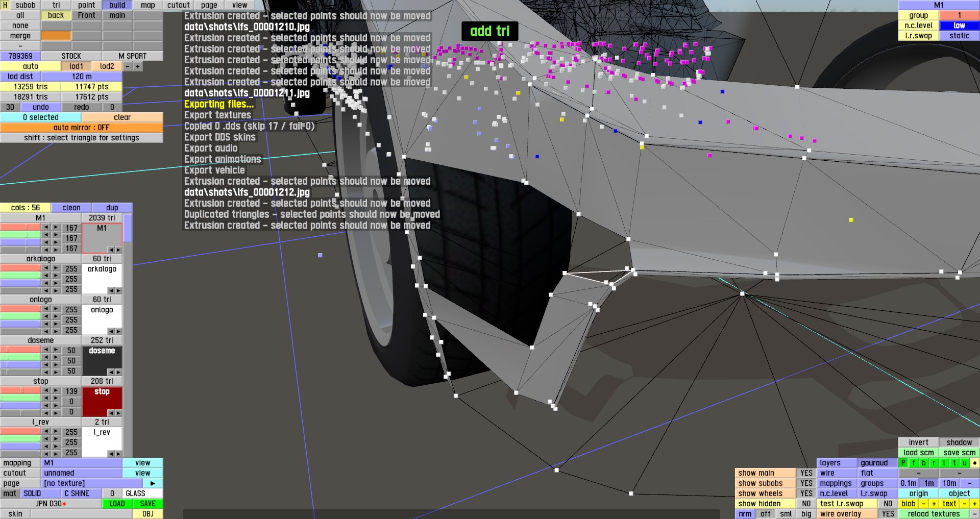This screenshot has width=980, height=519.
Task: Open the top view tab
Action: tap(240, 5)
